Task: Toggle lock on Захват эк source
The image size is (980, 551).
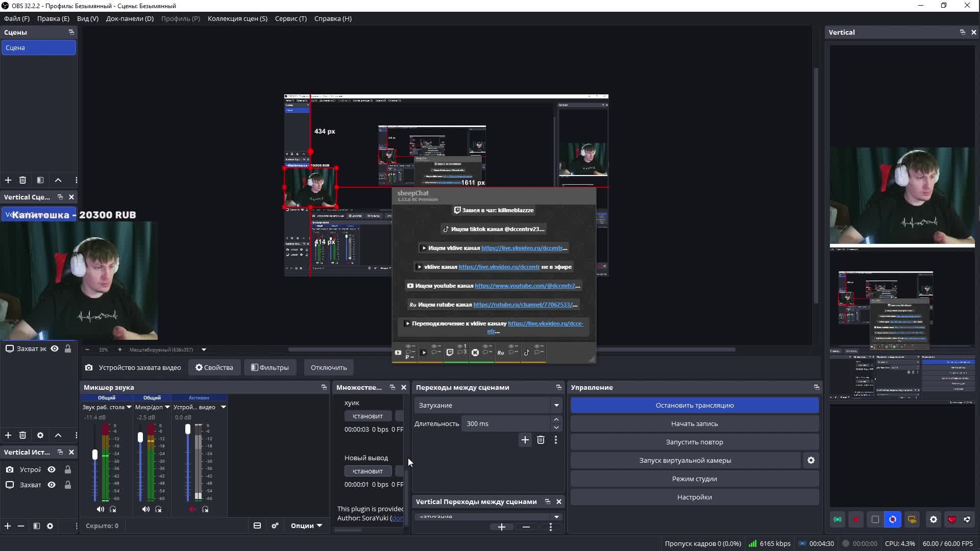Action: (67, 348)
